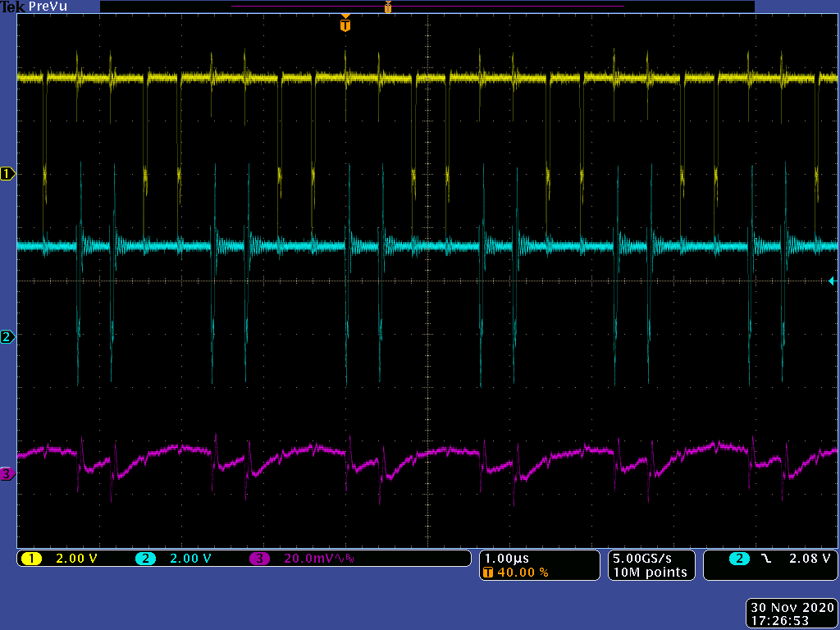This screenshot has height=630, width=840.
Task: Click the trigger marker in the record overview bar
Action: pos(388,7)
